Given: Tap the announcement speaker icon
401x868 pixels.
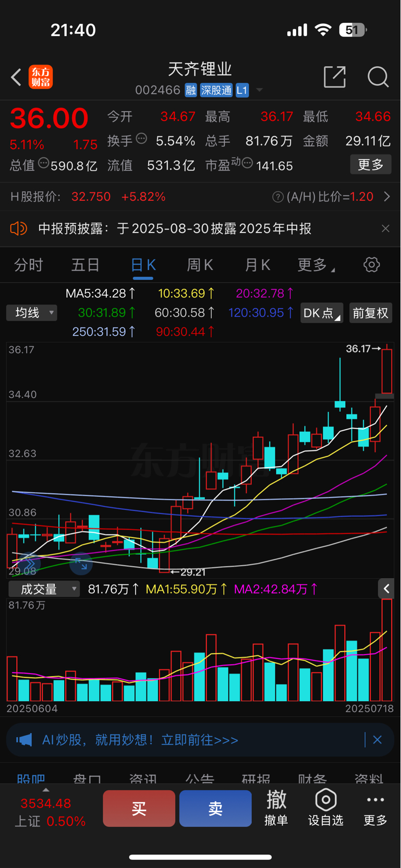Looking at the screenshot, I should (18, 228).
